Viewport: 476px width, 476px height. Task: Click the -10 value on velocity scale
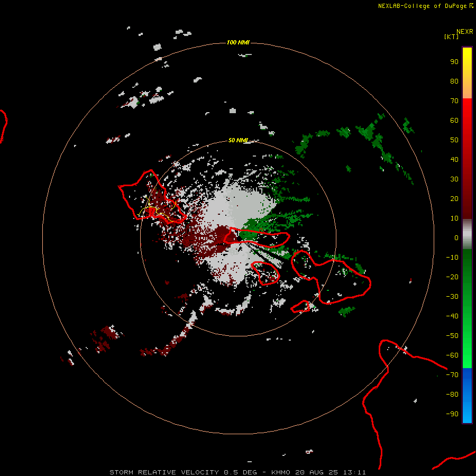tap(452, 258)
